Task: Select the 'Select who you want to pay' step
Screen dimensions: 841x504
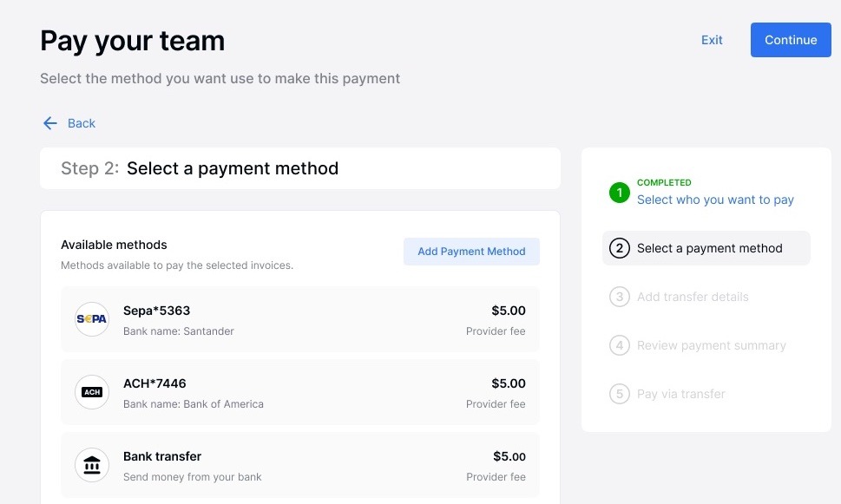Action: coord(714,200)
